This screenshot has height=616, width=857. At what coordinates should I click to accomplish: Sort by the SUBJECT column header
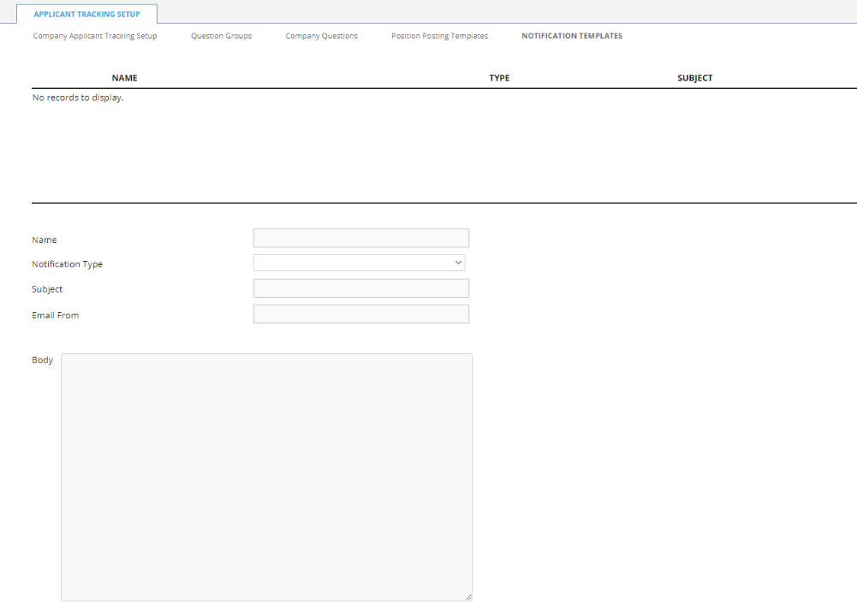[x=694, y=78]
